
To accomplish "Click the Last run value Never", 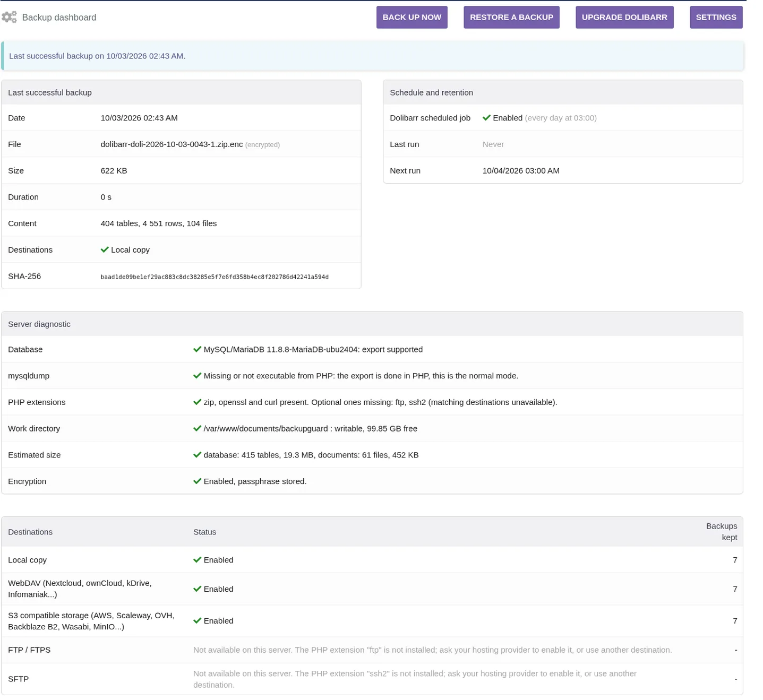I will (x=493, y=144).
